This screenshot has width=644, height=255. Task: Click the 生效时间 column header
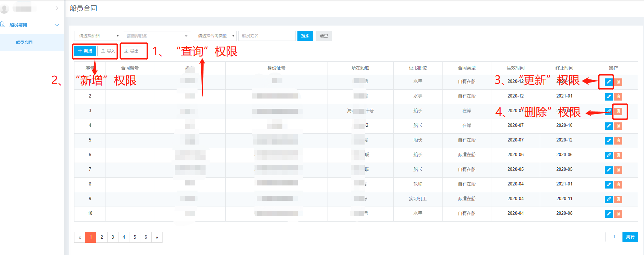click(516, 68)
